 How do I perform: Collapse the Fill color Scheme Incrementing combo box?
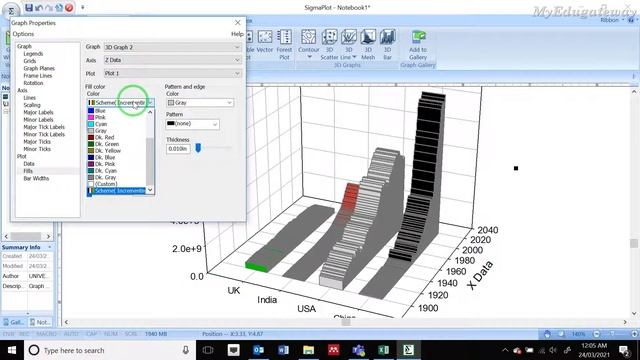[x=120, y=102]
